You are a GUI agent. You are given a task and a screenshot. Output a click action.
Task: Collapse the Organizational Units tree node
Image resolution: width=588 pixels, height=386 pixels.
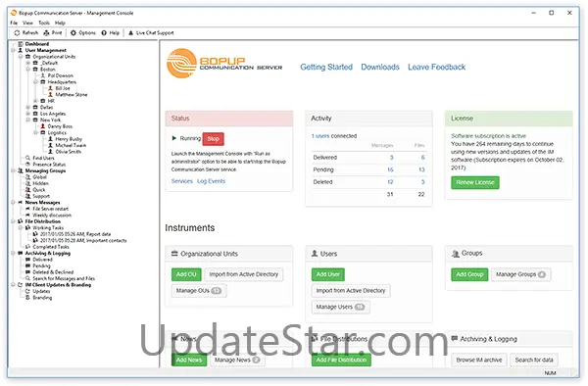(21, 57)
